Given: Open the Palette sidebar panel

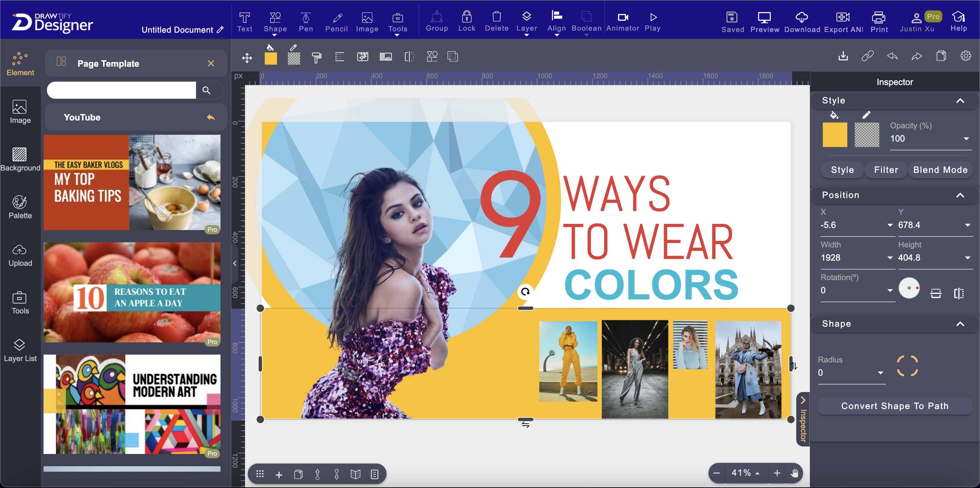Looking at the screenshot, I should [x=20, y=207].
